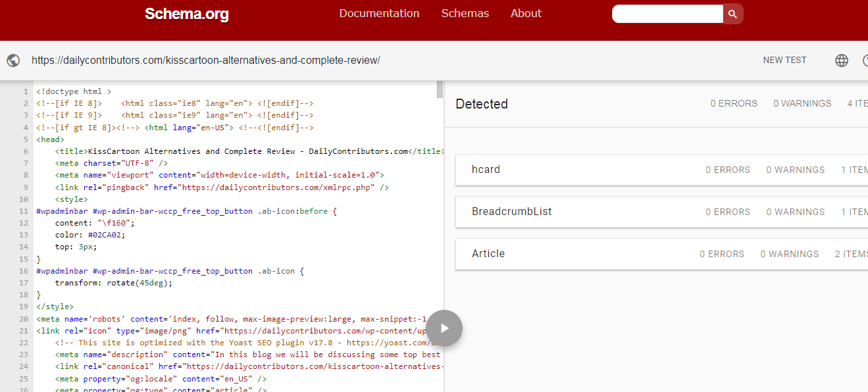
Task: Click the Schema.org logo
Action: click(x=186, y=13)
